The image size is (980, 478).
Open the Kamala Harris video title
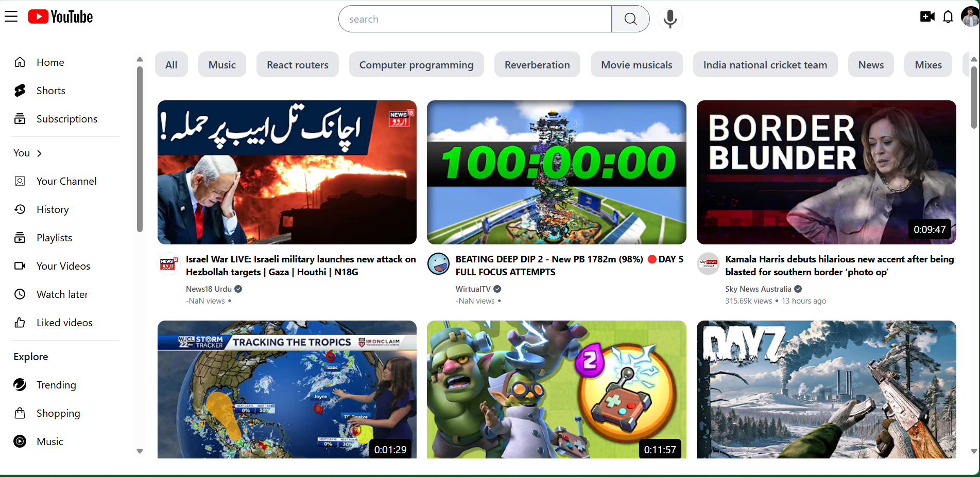pyautogui.click(x=839, y=265)
